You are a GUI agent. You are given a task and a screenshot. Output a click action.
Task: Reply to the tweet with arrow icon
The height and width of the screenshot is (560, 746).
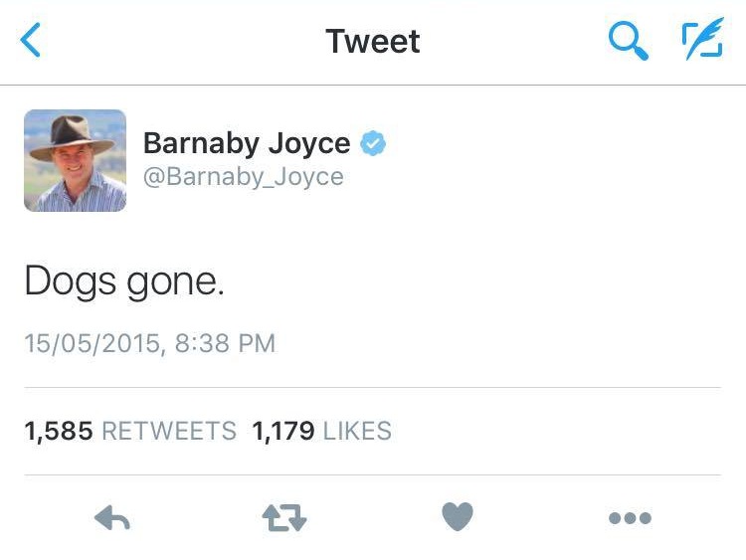(x=112, y=517)
